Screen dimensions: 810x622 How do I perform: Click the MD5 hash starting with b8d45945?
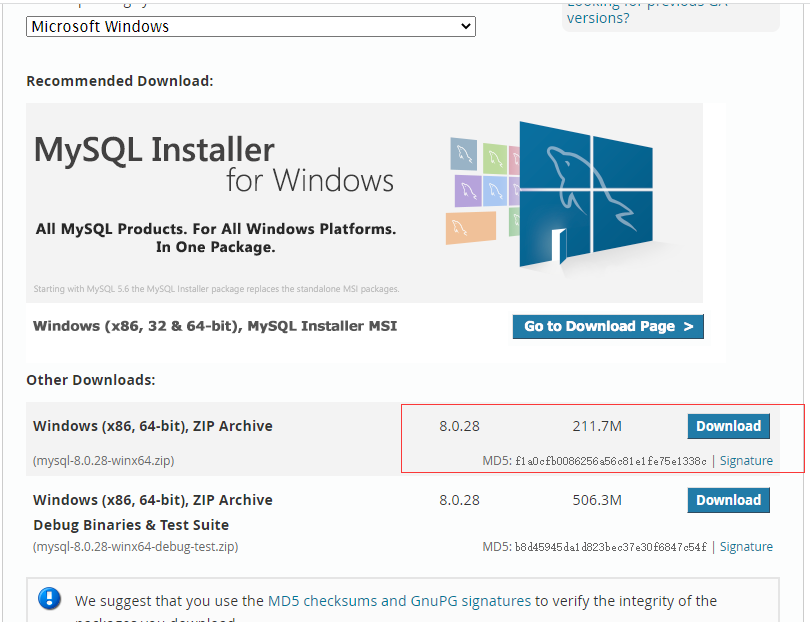[x=610, y=547]
